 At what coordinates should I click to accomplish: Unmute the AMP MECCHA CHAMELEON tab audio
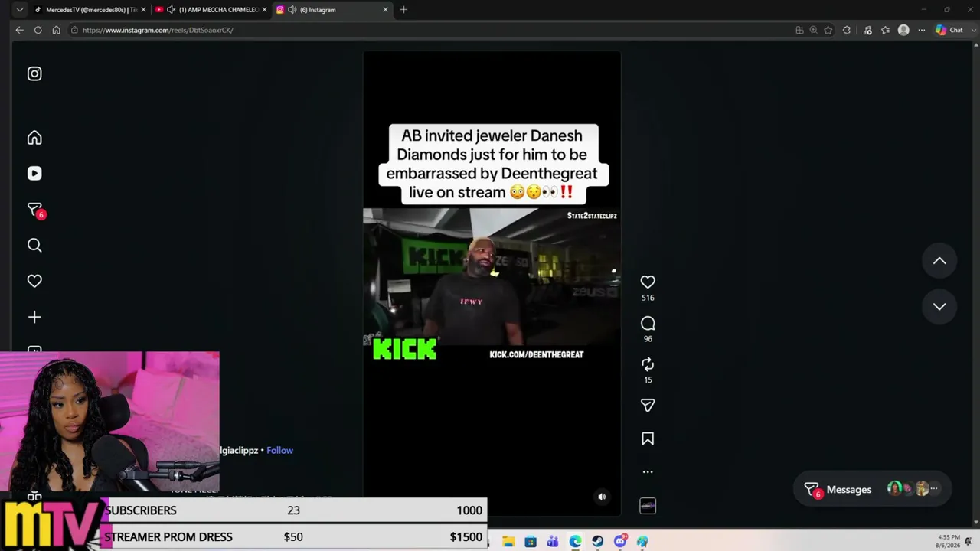point(171,10)
